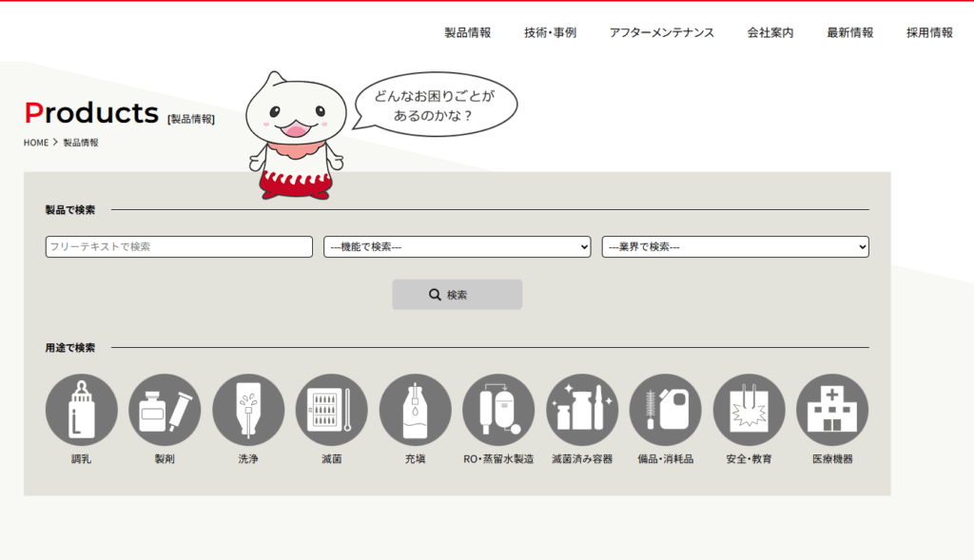Viewport: 974px width, 560px height.
Task: Open the 洗浄 washing category icon
Action: [x=248, y=410]
